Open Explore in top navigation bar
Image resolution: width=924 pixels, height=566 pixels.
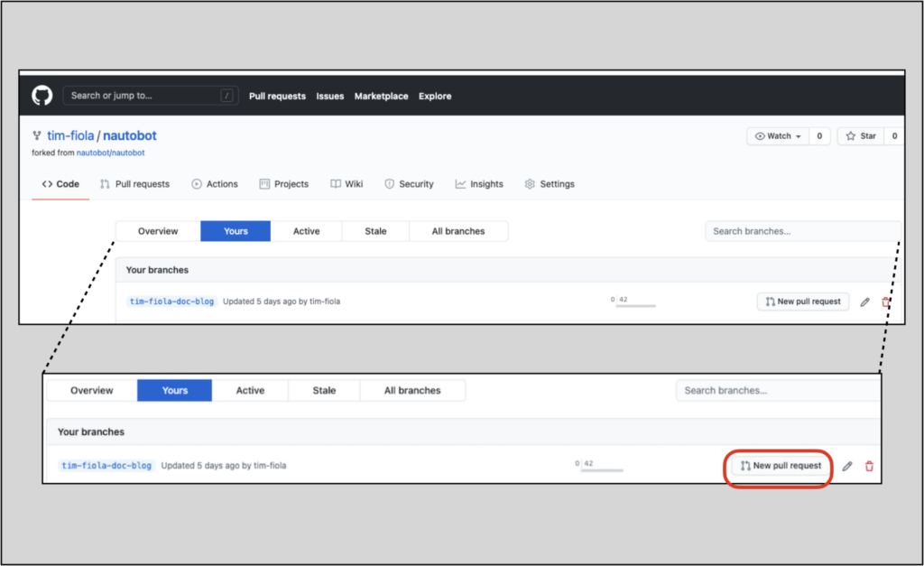tap(435, 96)
